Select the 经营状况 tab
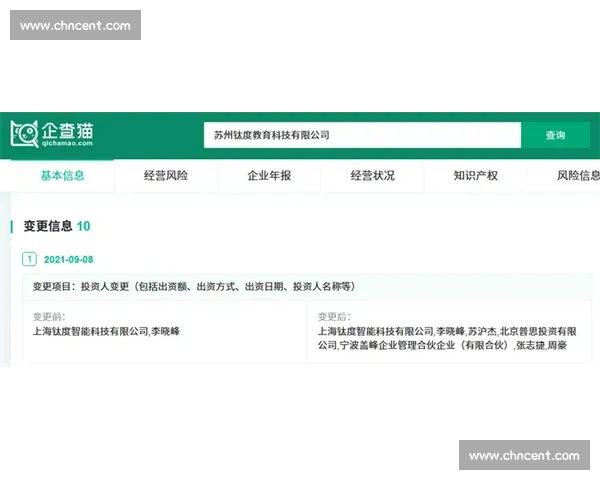Image resolution: width=600 pixels, height=480 pixels. pos(372,176)
